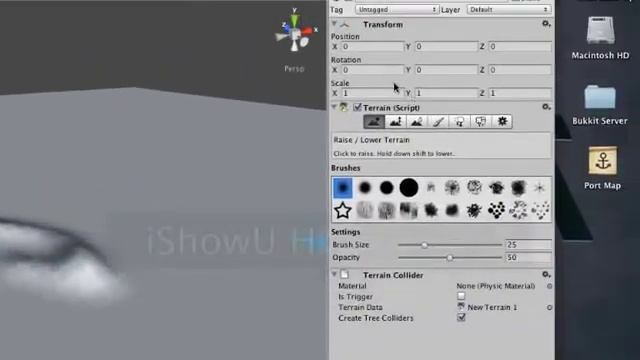The width and height of the screenshot is (640, 360).
Task: Click the Opacity value field
Action: (x=529, y=257)
